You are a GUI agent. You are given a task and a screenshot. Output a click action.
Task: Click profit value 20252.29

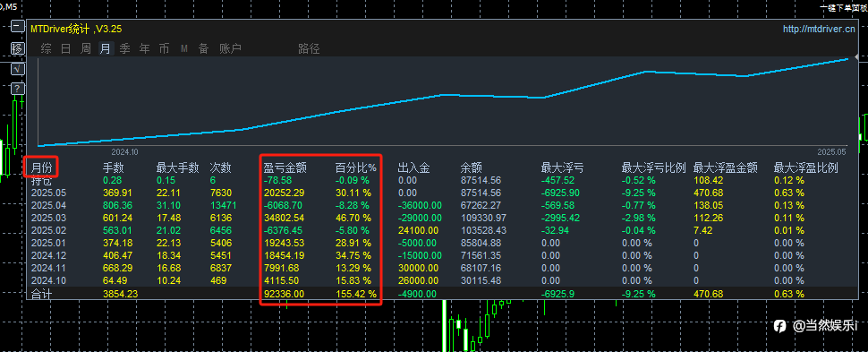click(284, 193)
